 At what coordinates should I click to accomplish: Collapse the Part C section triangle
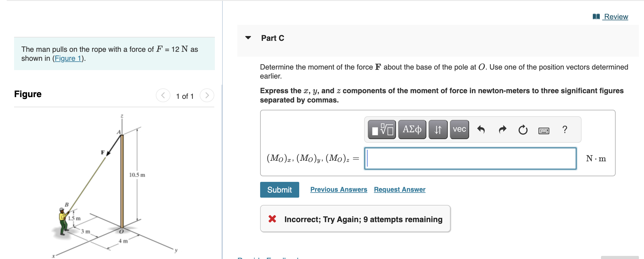click(248, 38)
